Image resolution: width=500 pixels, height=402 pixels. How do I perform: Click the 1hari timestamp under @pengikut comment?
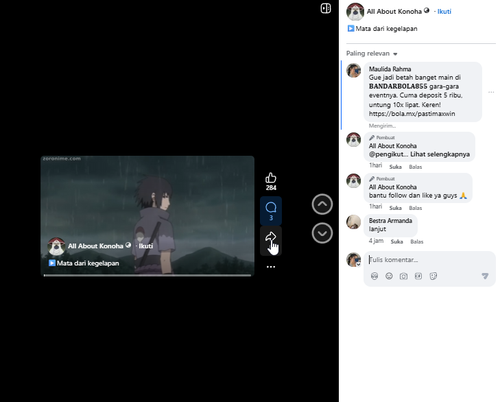[375, 165]
